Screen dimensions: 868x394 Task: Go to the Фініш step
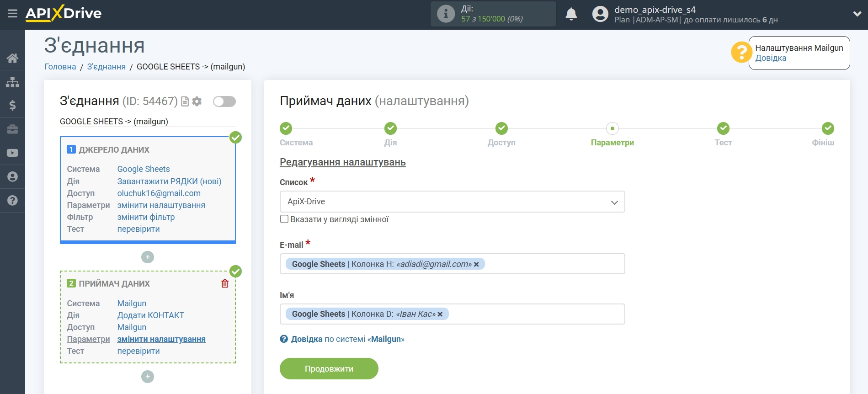click(828, 128)
